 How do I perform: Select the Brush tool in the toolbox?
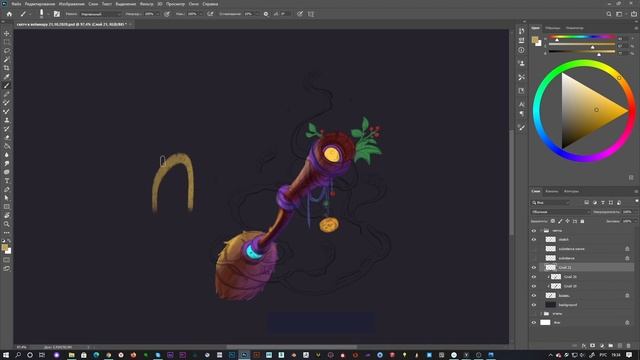click(x=7, y=86)
